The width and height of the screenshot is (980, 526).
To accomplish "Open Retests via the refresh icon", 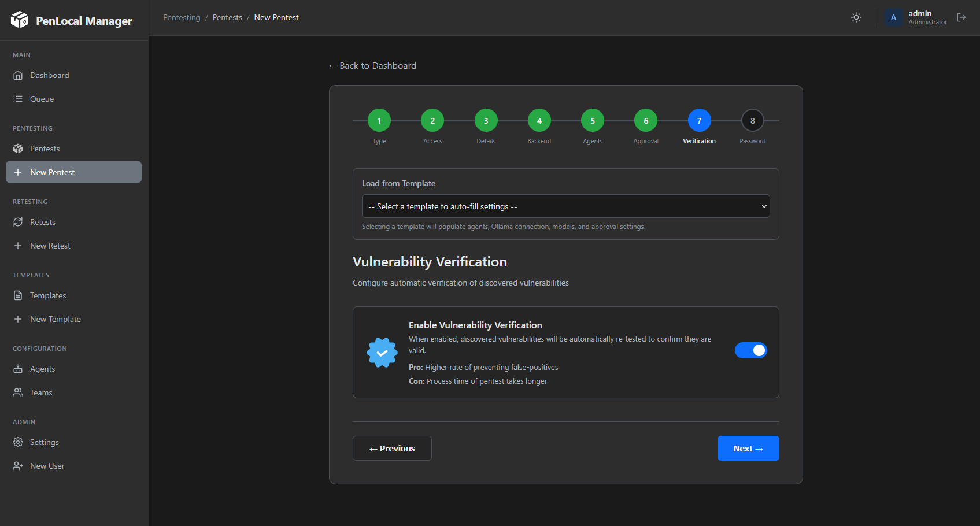I will pyautogui.click(x=19, y=222).
